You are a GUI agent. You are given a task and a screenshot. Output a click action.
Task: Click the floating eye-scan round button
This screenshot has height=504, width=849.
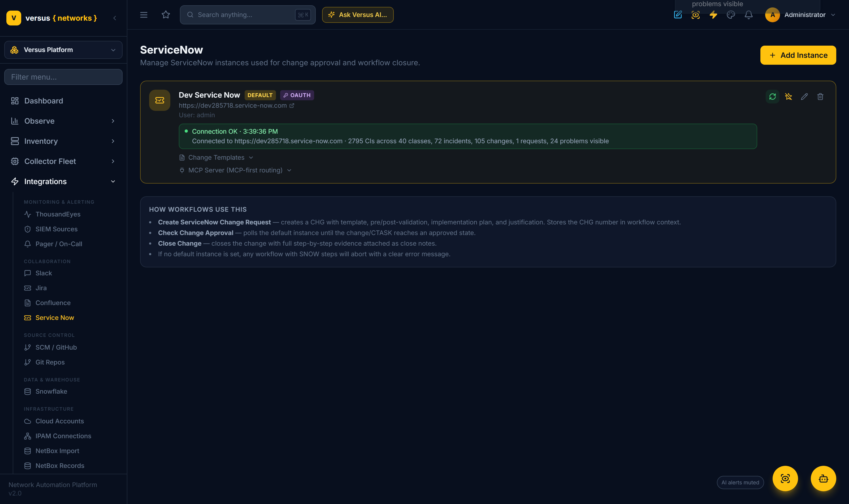[785, 479]
